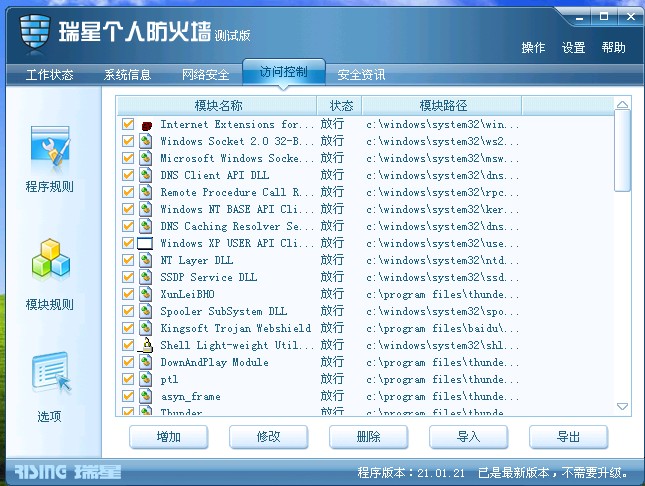This screenshot has height=486, width=645.
Task: Sort by 模块路径 column header
Action: [x=442, y=106]
